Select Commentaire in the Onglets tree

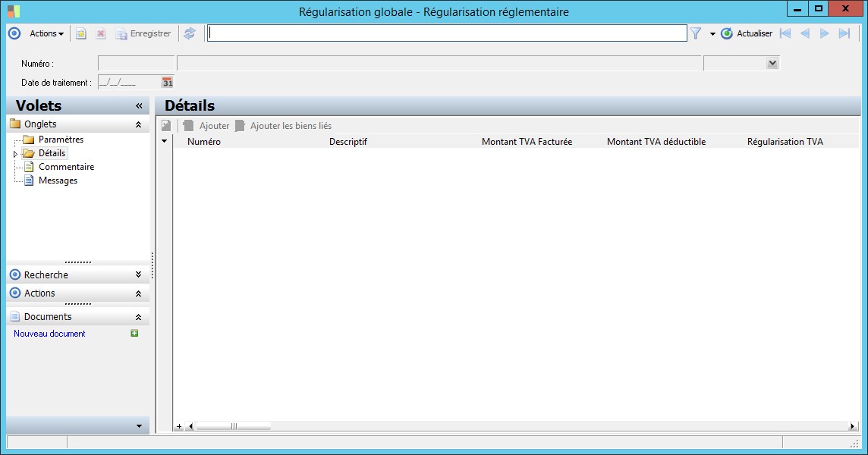click(67, 167)
